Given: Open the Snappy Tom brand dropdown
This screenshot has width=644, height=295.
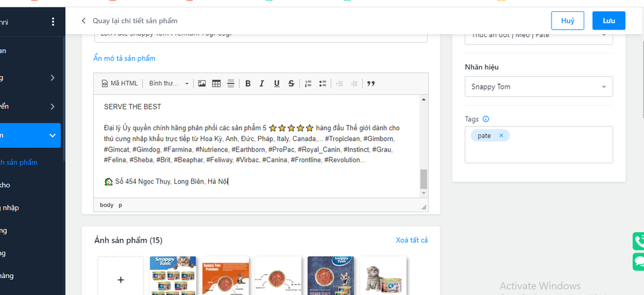Looking at the screenshot, I should [538, 87].
